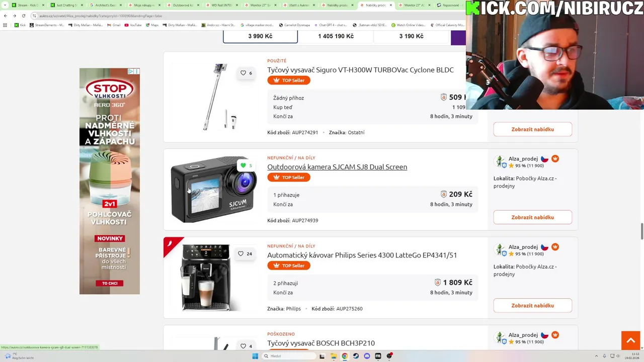Click Zobrazit nabídku for SJCAM camera
This screenshot has height=362, width=644.
point(532,217)
